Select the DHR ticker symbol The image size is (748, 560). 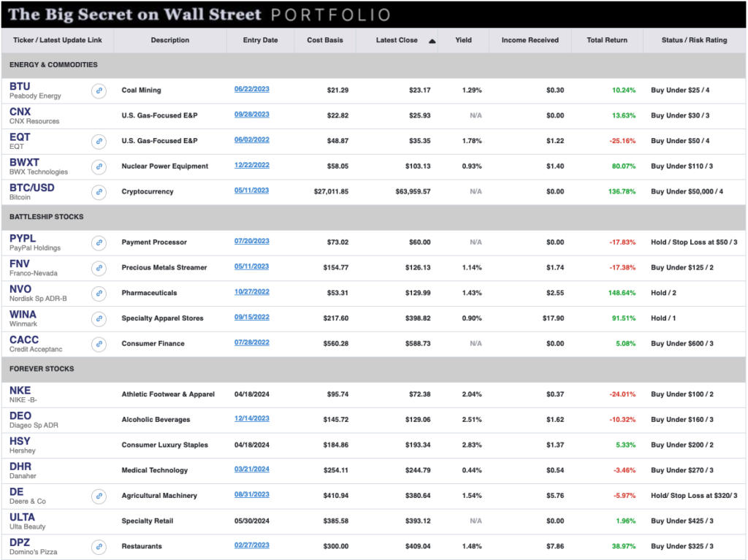20,466
